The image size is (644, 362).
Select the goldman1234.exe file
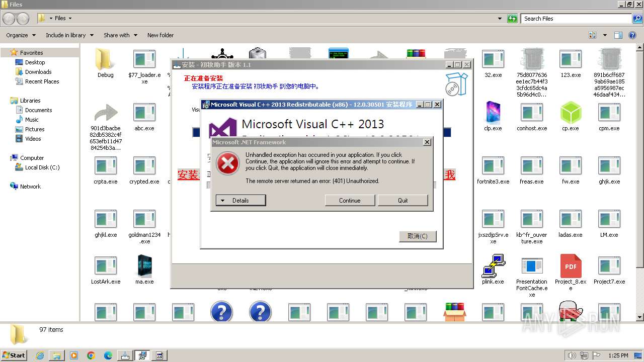(x=144, y=226)
